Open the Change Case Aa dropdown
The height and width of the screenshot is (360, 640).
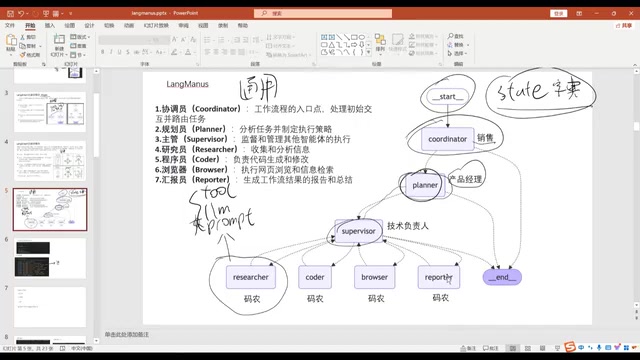[160, 52]
